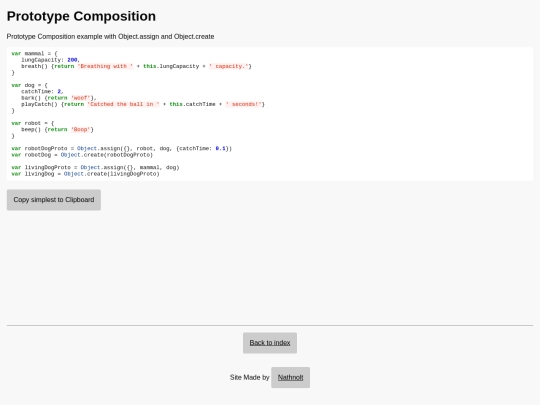Screen dimensions: 540x405
Task: Click the 'var robot = {' code line
Action: [x=33, y=123]
